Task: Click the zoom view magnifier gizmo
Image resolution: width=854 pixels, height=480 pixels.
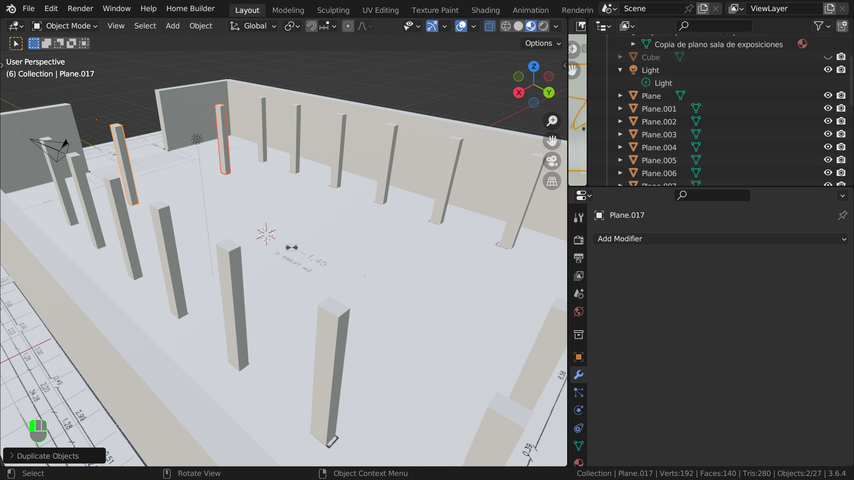Action: (551, 120)
